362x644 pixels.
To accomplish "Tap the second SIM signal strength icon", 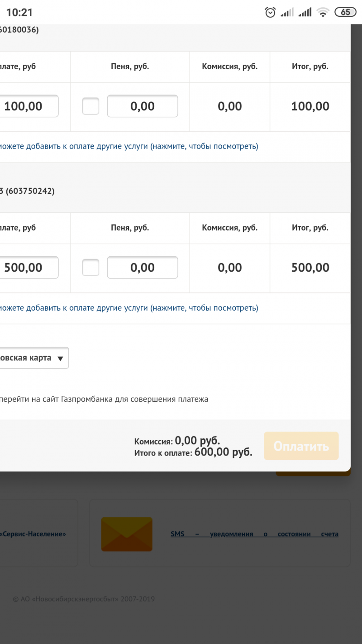I will (x=305, y=12).
